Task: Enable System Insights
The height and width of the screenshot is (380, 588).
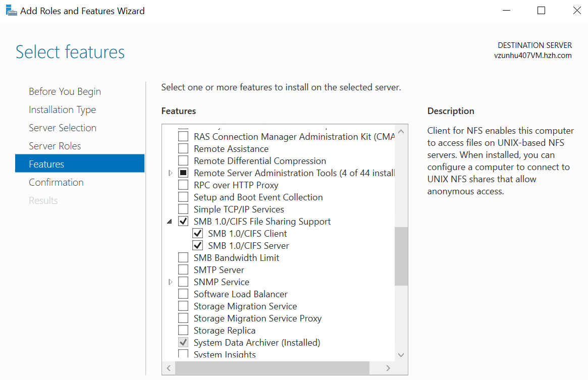Action: (x=183, y=354)
